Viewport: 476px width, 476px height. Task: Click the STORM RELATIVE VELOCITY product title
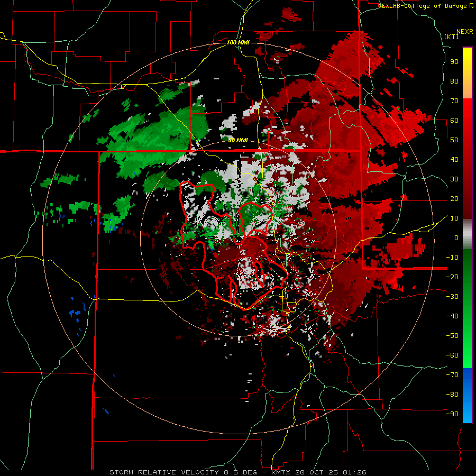(x=164, y=472)
